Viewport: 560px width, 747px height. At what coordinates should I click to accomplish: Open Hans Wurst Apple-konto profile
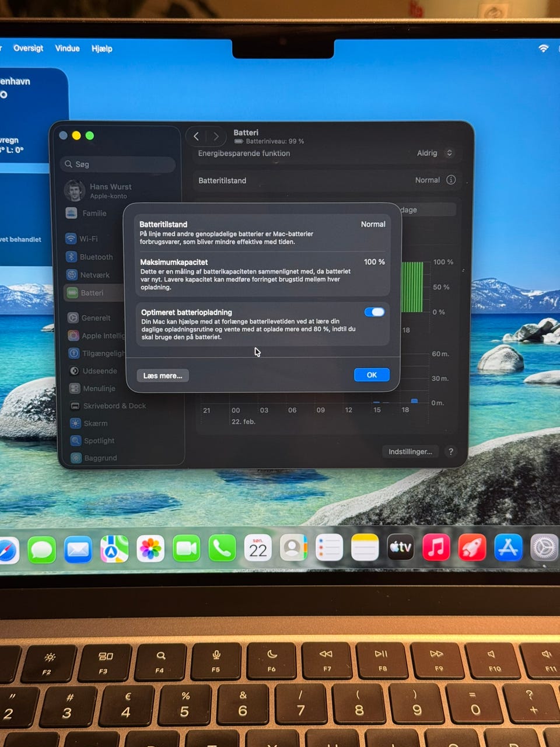99,191
